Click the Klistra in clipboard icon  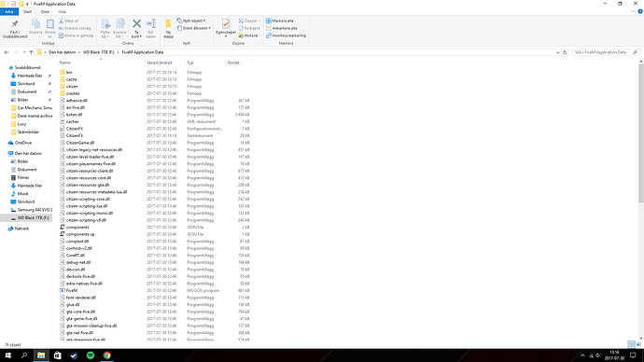50,24
